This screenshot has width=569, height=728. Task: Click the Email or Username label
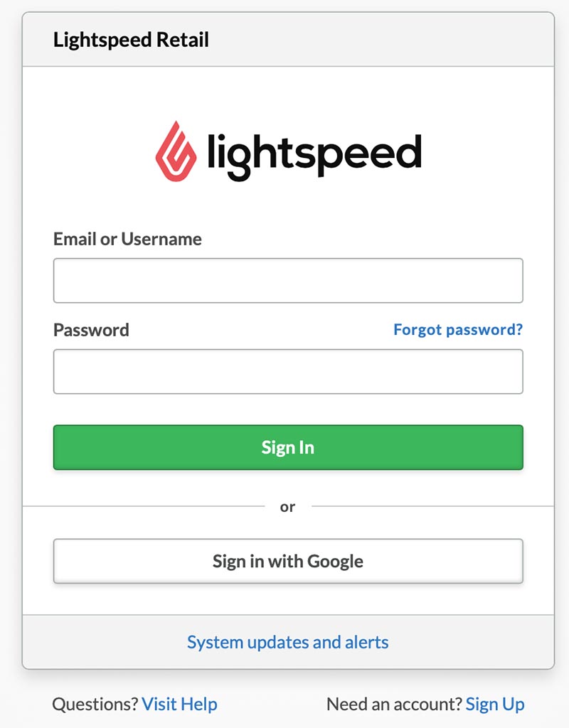pos(127,239)
